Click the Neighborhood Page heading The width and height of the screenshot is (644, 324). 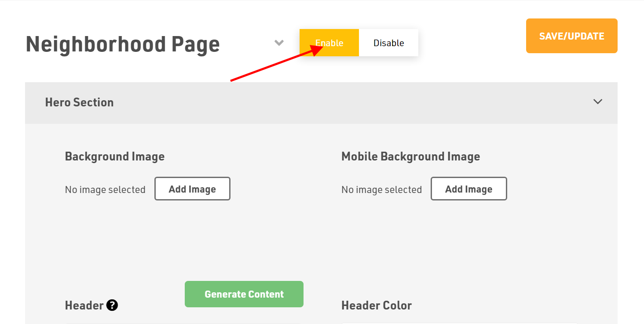[x=123, y=44]
